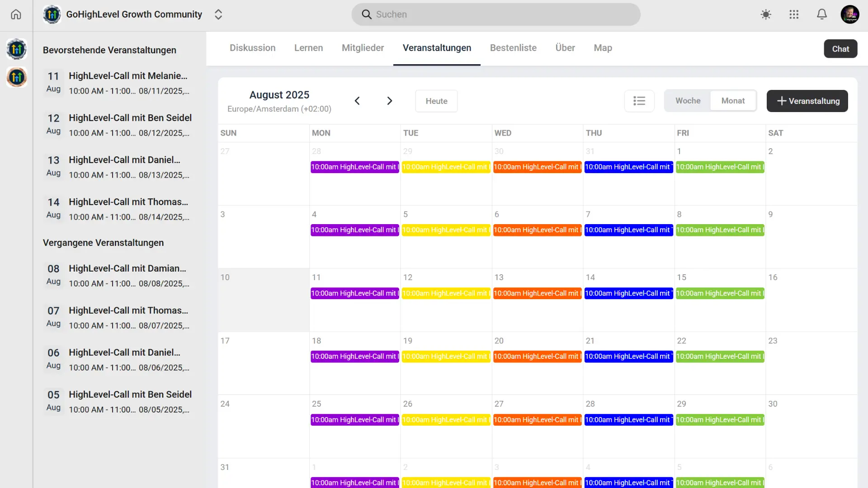Open the apps grid menu
The image size is (868, 488).
pos(794,14)
